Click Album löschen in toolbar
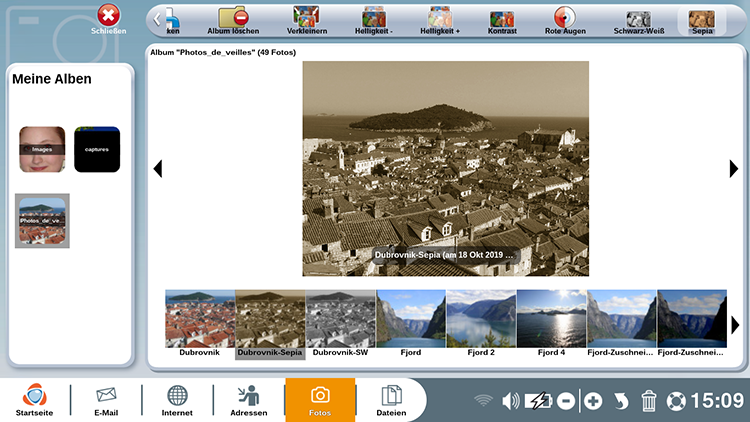 [233, 22]
